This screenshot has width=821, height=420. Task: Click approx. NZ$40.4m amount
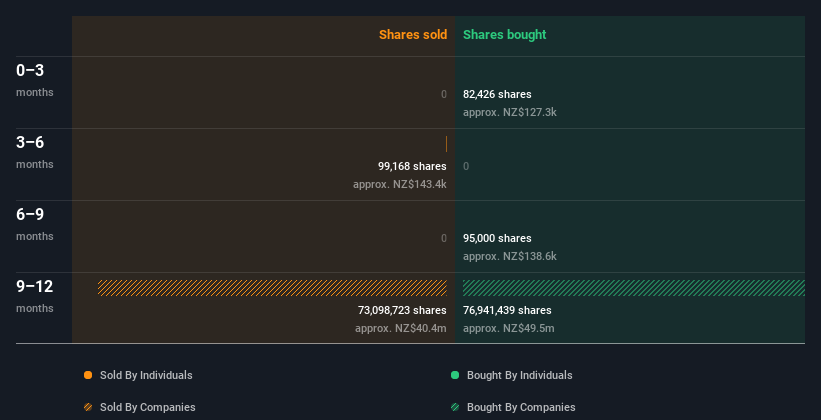tap(401, 328)
